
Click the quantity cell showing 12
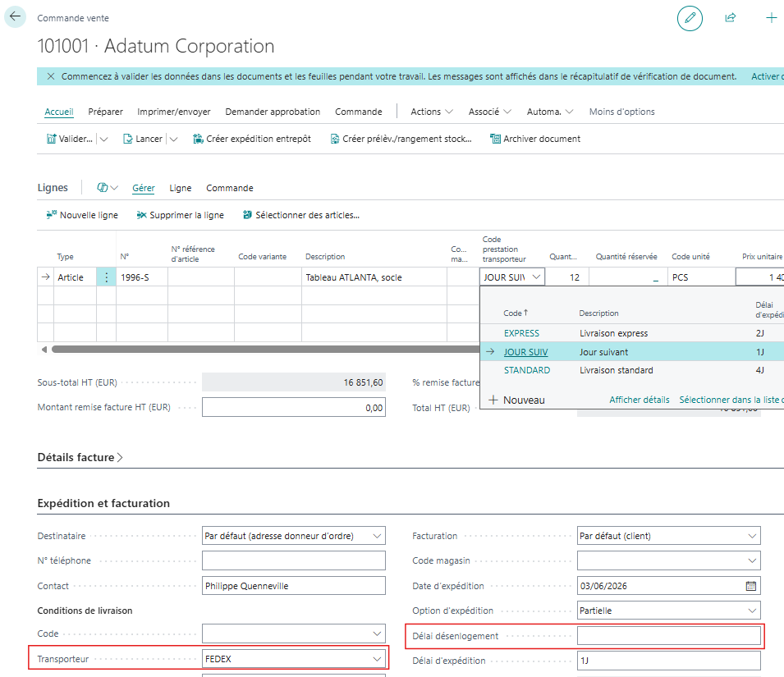coord(567,277)
